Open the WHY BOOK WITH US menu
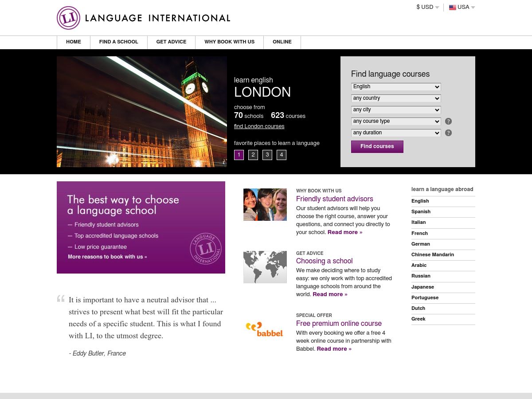This screenshot has width=532, height=399. (230, 42)
